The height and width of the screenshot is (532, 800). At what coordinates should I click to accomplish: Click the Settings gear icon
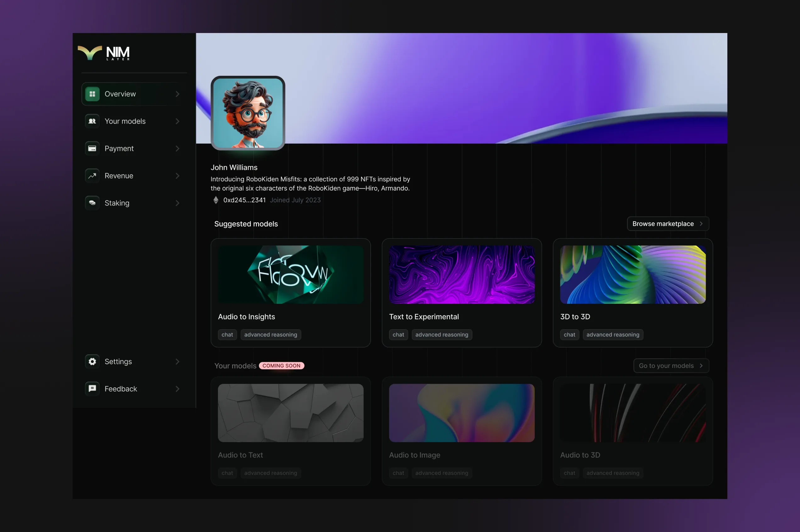[92, 361]
